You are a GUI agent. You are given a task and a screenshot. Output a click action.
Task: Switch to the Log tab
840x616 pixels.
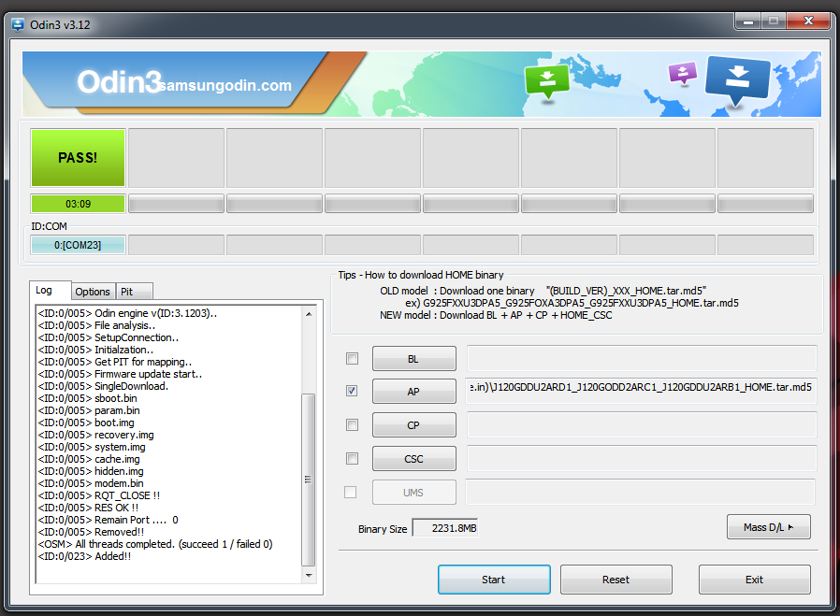50,290
